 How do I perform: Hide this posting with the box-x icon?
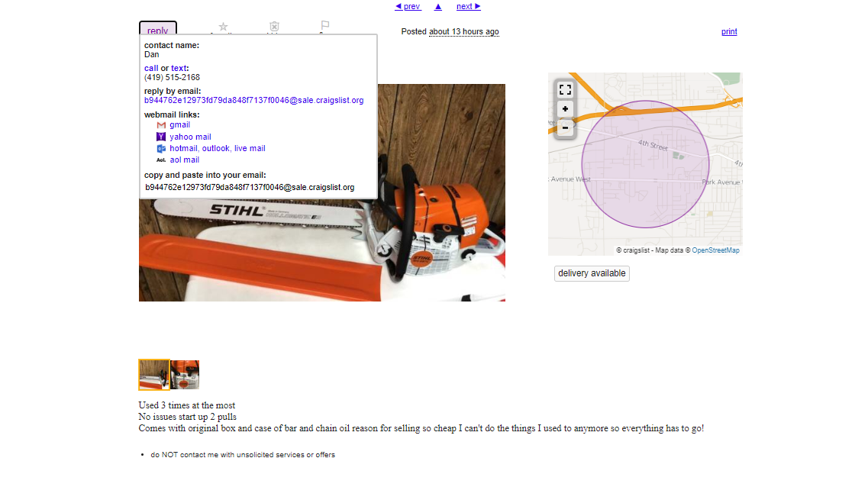tap(274, 27)
